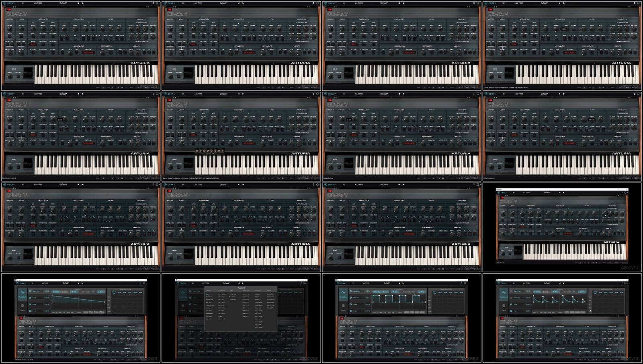Click Loop button above sloped-line function
Viewport: 643px width, 364px height.
tap(65, 292)
